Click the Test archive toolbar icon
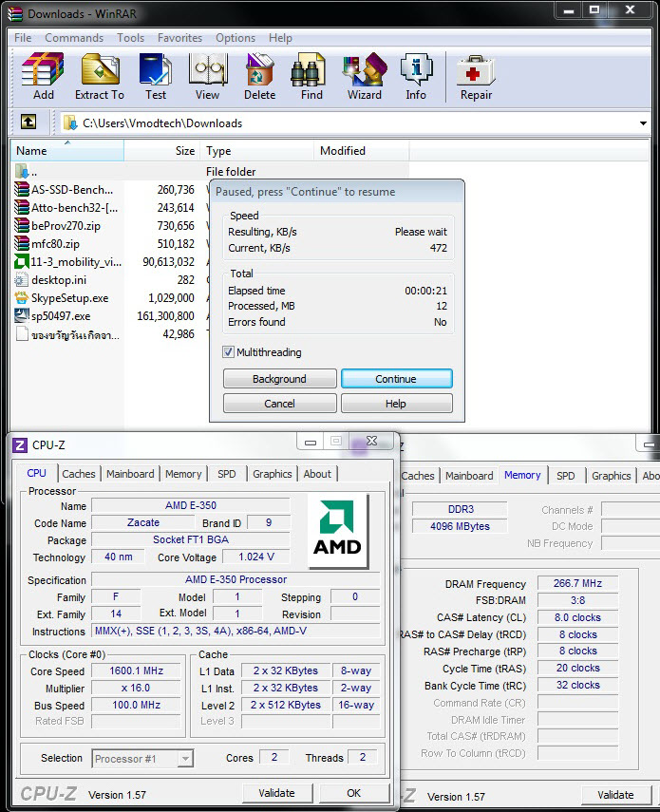This screenshot has width=660, height=812. 156,77
